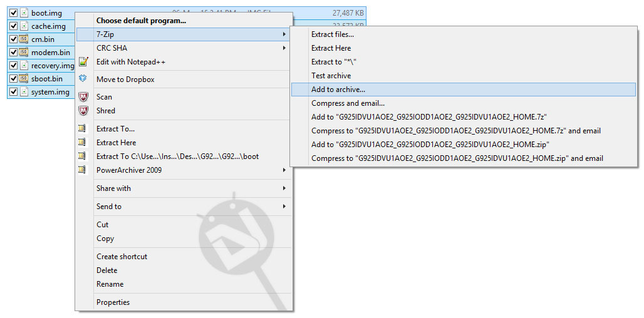Viewport: 644px width, 318px height.
Task: Expand the Share with submenu arrow
Action: [x=284, y=188]
